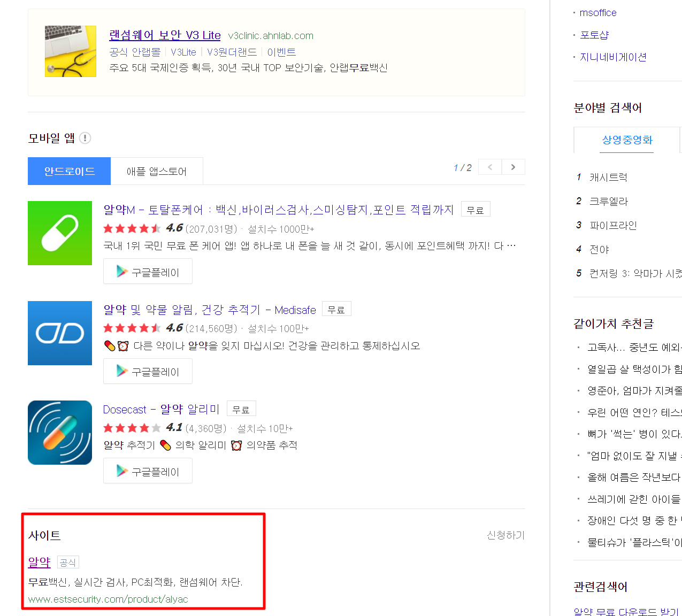Open the V3Lite sublink
The image size is (682, 616).
[x=183, y=52]
